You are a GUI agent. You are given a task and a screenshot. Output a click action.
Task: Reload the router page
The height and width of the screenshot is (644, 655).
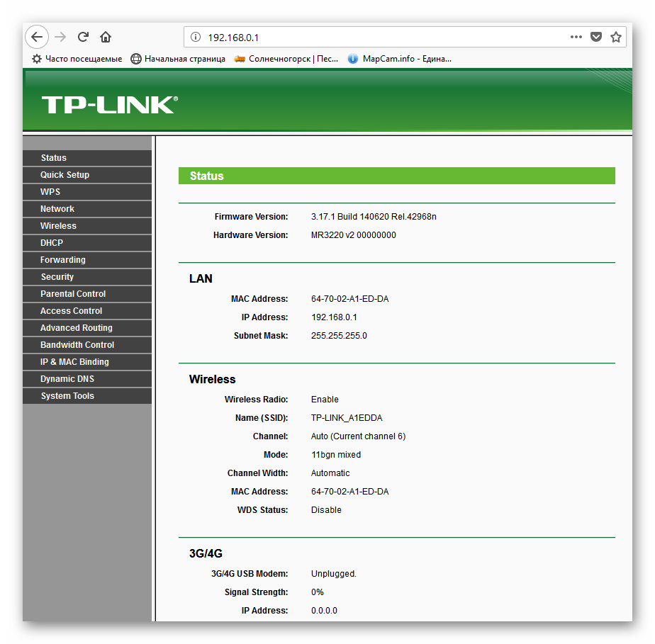[x=83, y=37]
